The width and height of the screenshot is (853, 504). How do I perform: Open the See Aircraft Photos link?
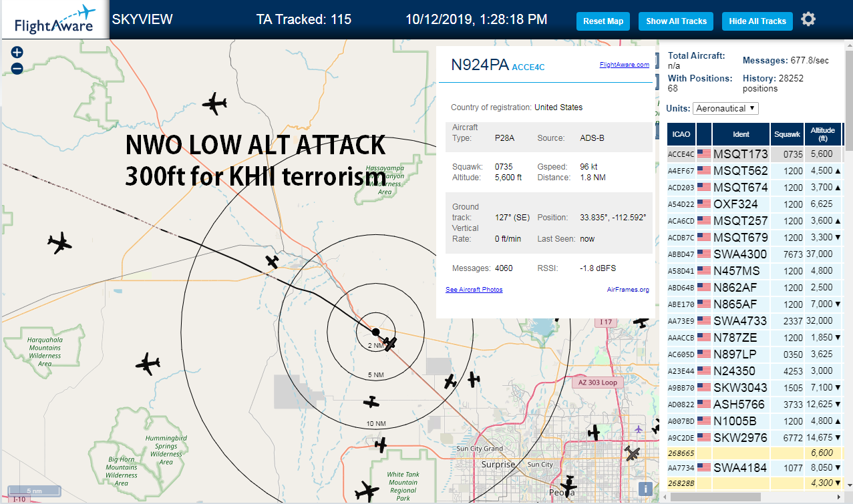[474, 289]
